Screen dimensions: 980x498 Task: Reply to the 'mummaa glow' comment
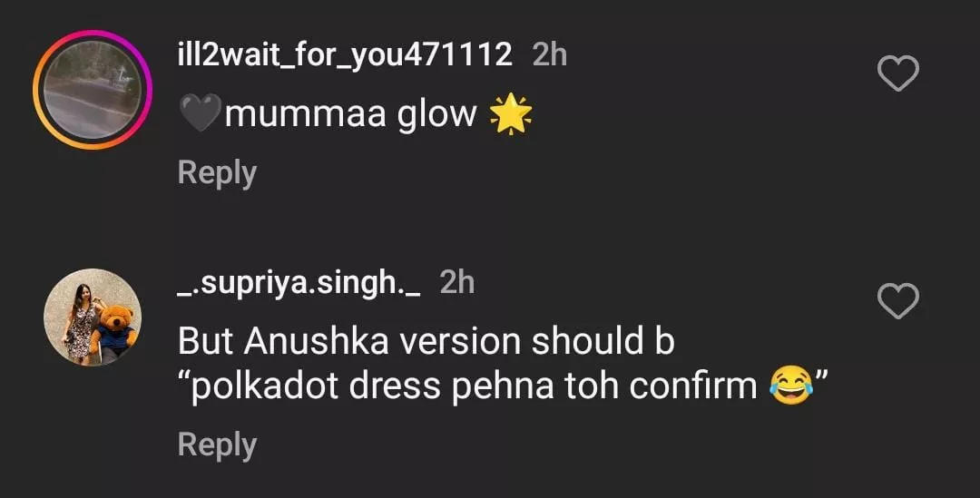click(217, 172)
